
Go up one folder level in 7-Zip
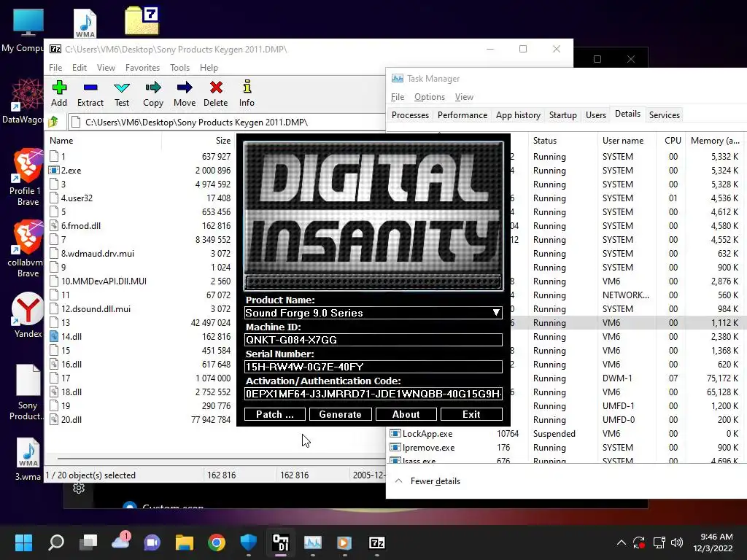click(x=53, y=122)
